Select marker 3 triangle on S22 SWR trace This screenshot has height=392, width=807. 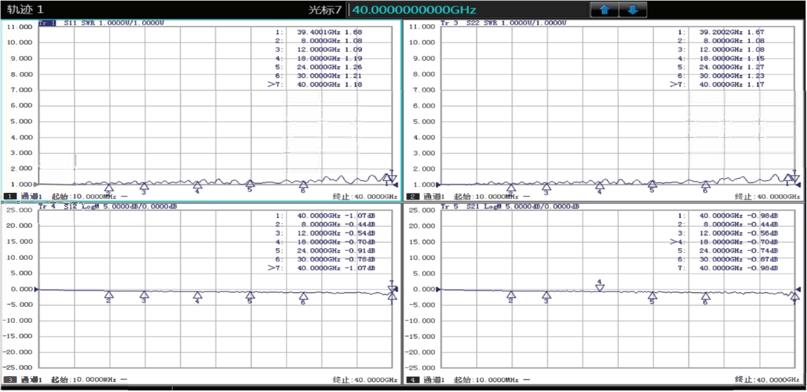pyautogui.click(x=546, y=187)
